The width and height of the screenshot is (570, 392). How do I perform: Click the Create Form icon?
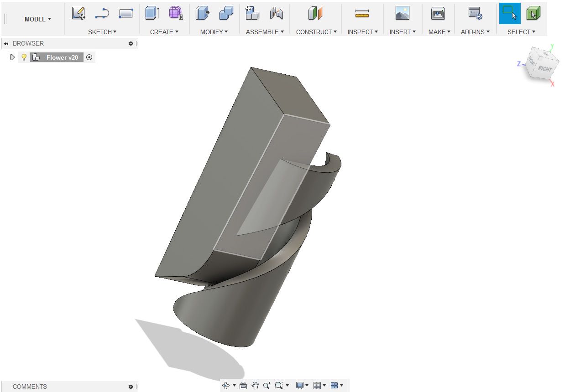pos(176,14)
